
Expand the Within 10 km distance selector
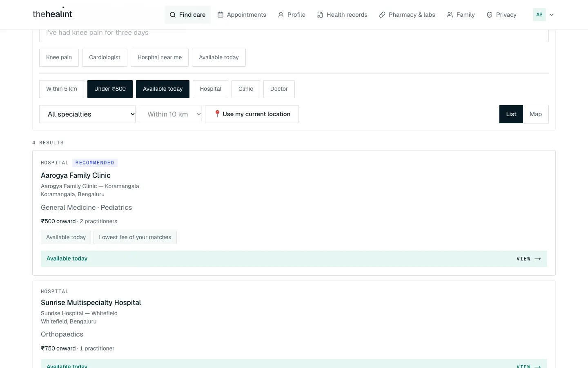(170, 114)
